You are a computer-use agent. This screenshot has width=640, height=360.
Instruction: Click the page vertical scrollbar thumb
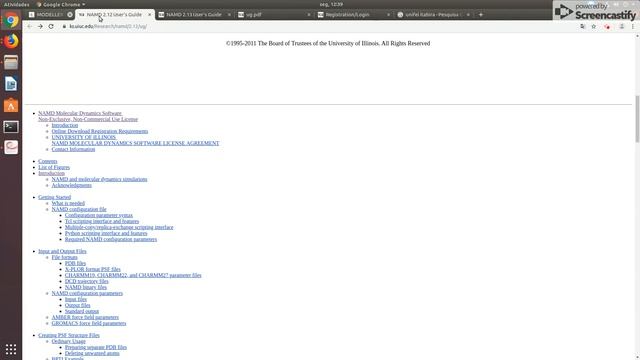[637, 119]
